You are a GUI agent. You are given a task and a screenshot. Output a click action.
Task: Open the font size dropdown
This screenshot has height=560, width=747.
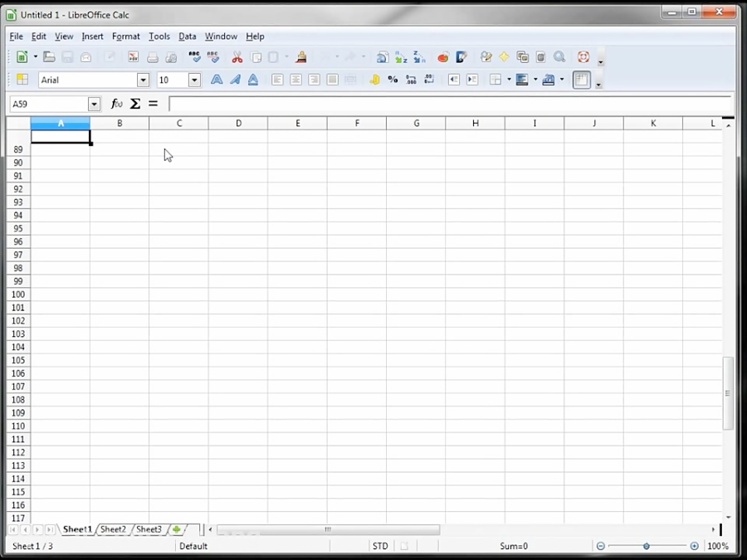point(194,79)
